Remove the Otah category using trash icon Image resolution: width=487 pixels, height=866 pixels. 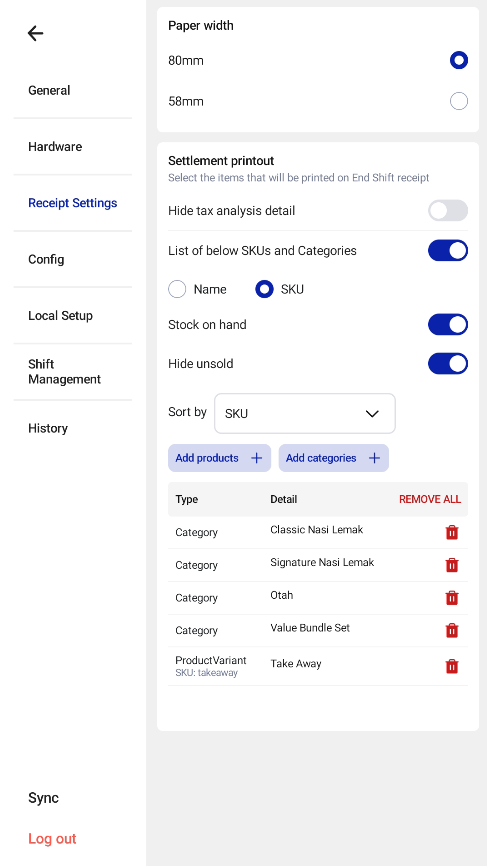coord(452,598)
